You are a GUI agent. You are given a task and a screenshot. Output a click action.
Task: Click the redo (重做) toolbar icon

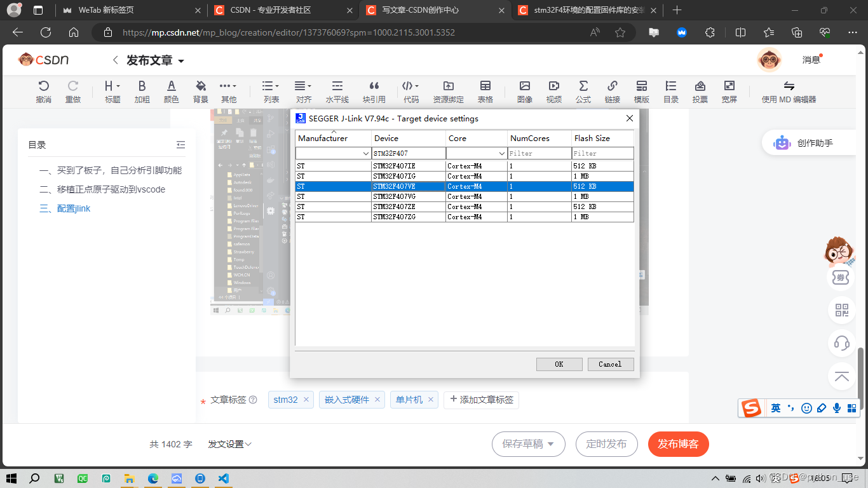73,91
